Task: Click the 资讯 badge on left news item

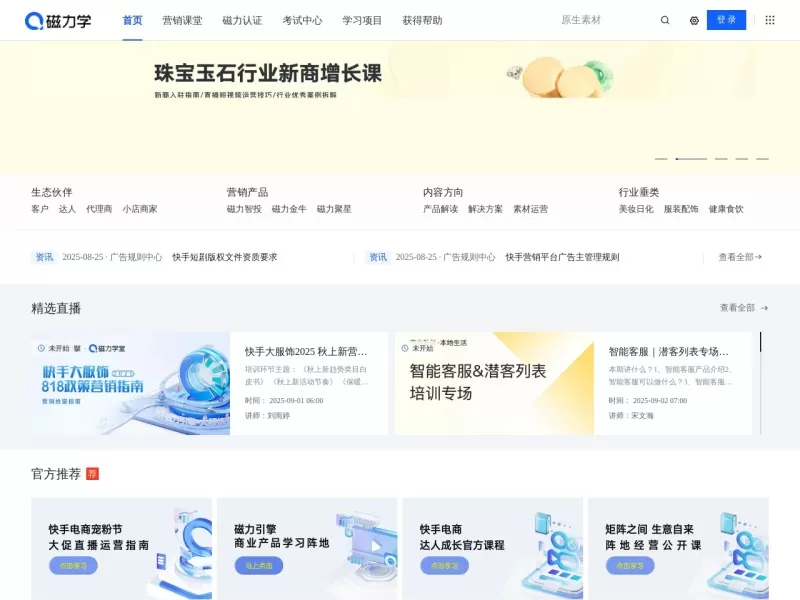Action: pyautogui.click(x=42, y=256)
